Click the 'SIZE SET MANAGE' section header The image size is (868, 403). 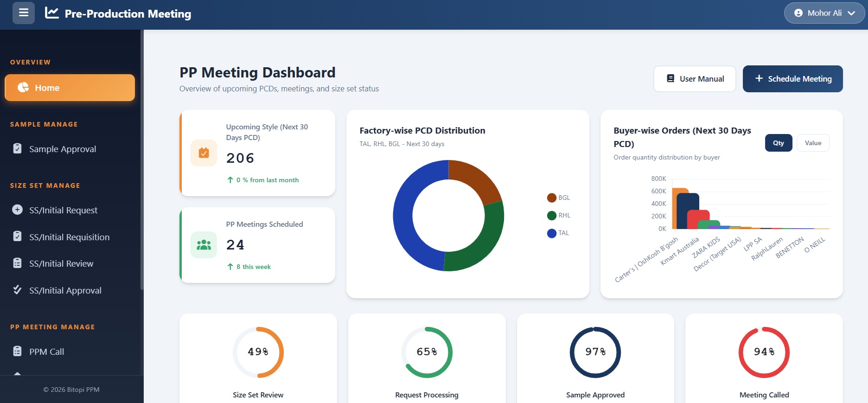coord(45,186)
